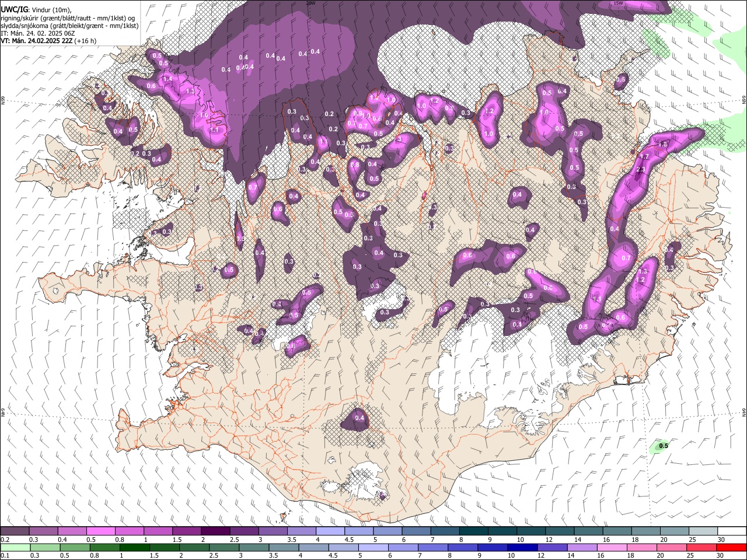The width and height of the screenshot is (747, 560).
Task: Click the VT: Mán. 24.02.2025 22Z valid time
Action: click(37, 41)
